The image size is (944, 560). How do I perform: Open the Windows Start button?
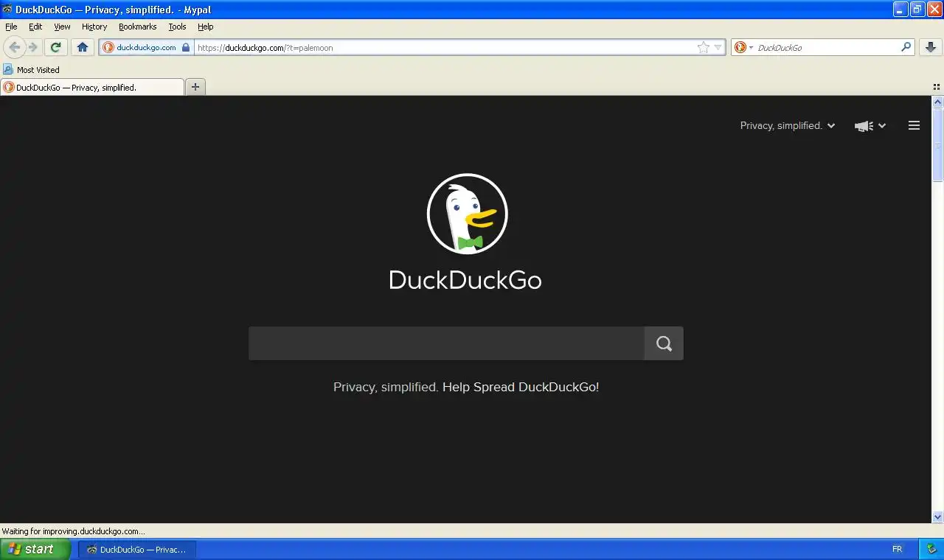35,549
